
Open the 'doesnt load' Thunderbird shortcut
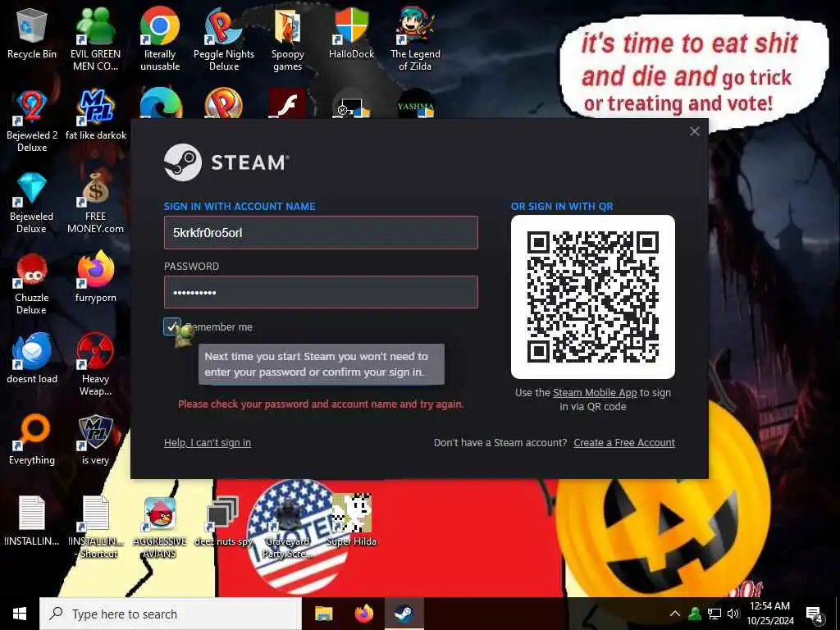coord(32,358)
